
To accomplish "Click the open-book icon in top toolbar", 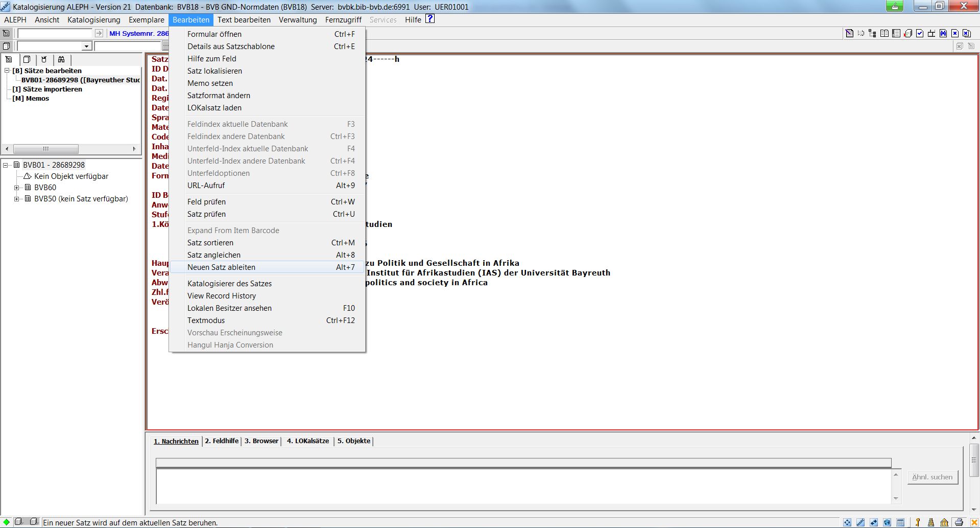I will point(885,33).
